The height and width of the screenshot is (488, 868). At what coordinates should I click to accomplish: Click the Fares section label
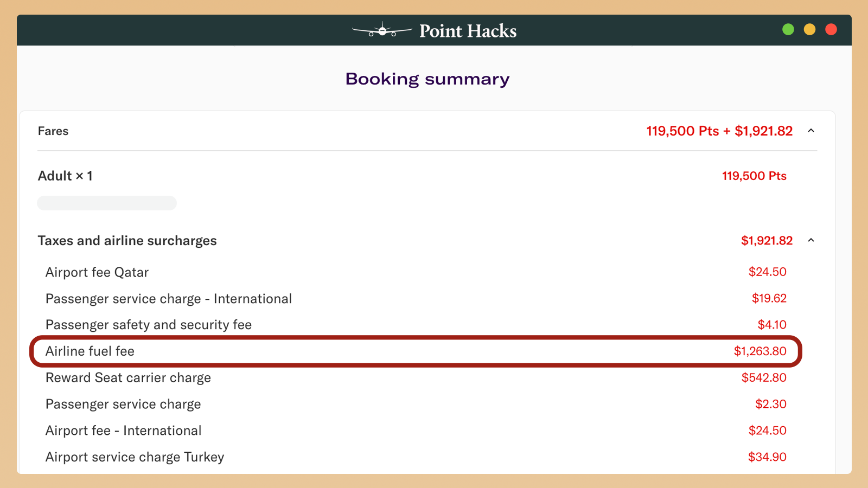tap(53, 131)
